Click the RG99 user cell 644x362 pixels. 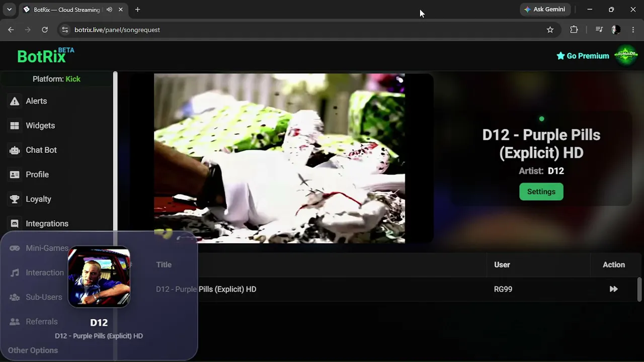tap(503, 289)
